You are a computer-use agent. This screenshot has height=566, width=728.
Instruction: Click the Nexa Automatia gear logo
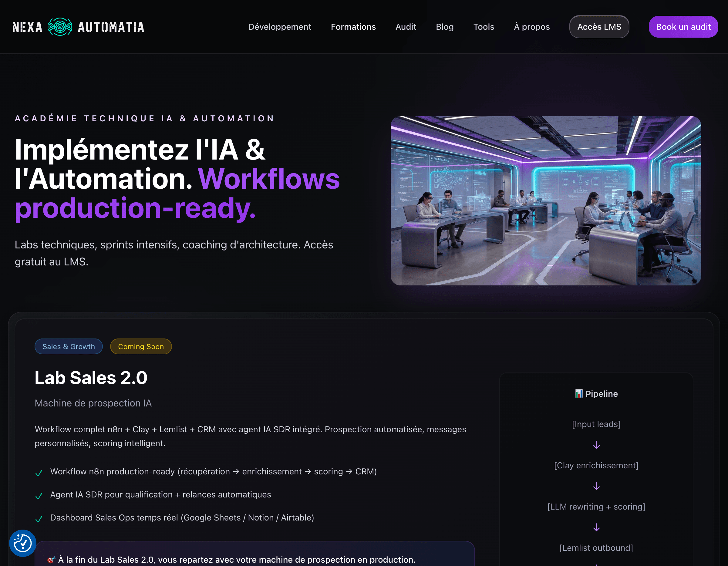coord(60,27)
